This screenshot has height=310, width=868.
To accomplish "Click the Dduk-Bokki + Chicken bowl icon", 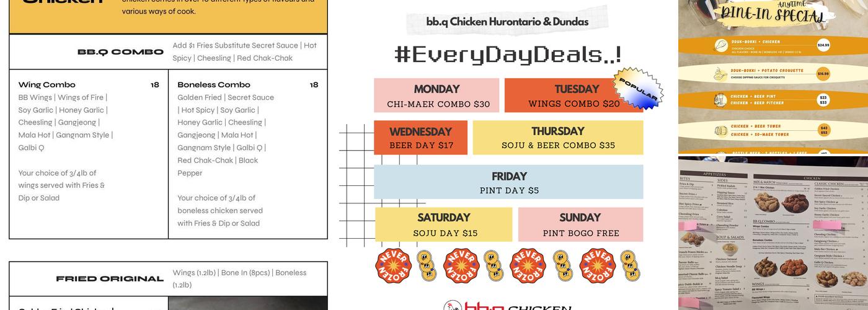I will pos(721,45).
